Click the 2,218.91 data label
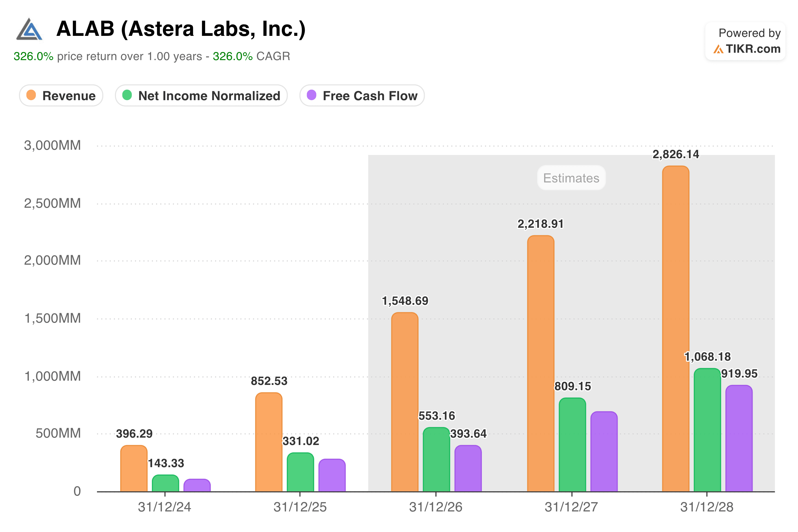This screenshot has width=798, height=532. tap(540, 224)
